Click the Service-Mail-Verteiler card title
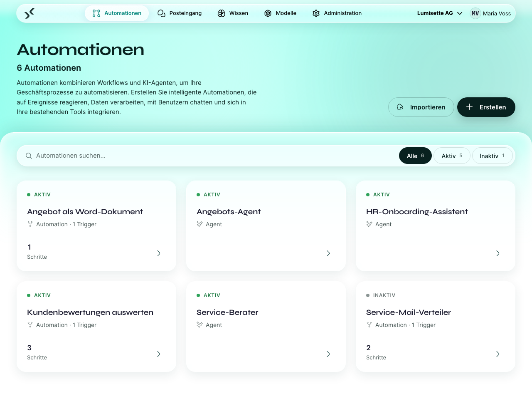This screenshot has height=416, width=532. [x=409, y=312]
